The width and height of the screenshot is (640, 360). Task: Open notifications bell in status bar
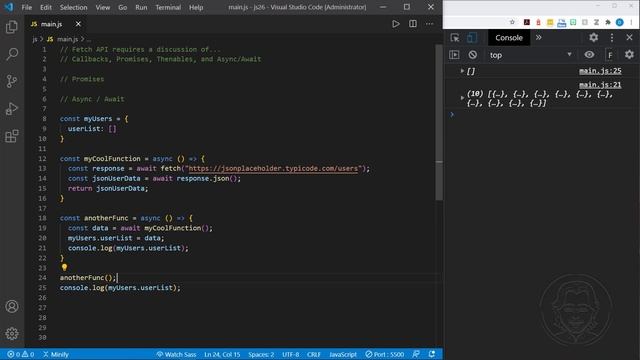(432, 354)
